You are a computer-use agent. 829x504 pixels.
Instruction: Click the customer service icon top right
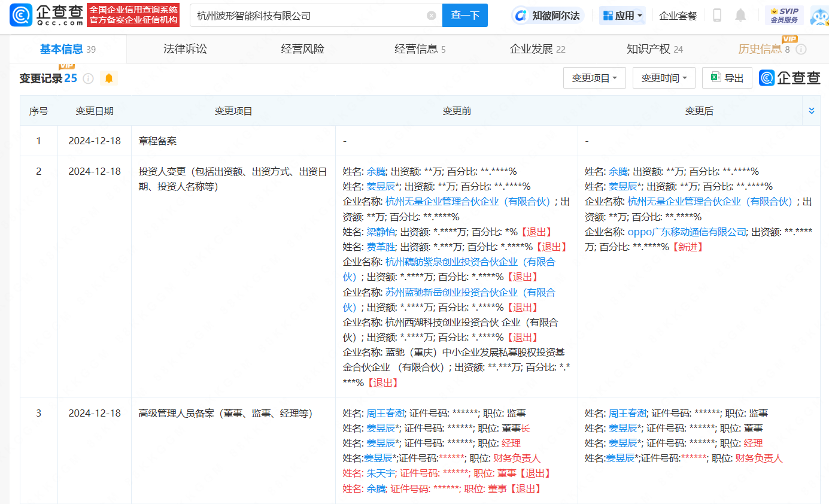[819, 16]
